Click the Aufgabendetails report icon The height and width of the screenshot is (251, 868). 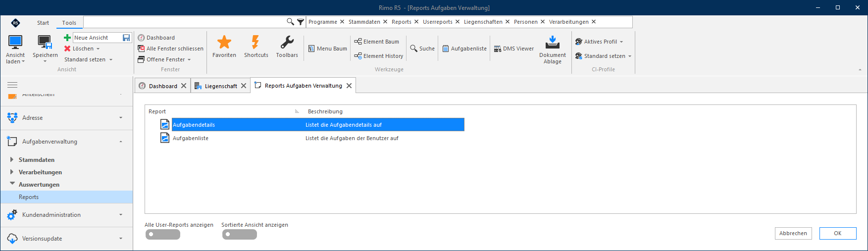[165, 125]
